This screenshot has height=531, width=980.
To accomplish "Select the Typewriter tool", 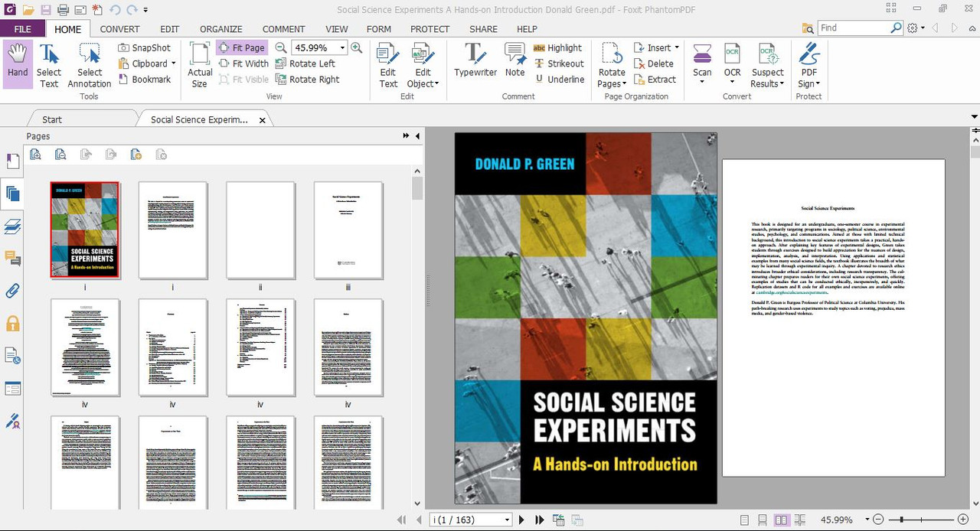I will [x=475, y=60].
